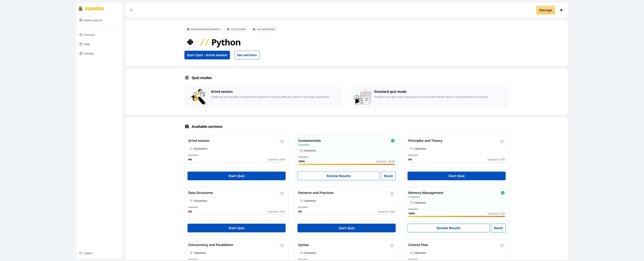Open the Premium page from the sidebar
The width and height of the screenshot is (644, 261).
click(89, 35)
